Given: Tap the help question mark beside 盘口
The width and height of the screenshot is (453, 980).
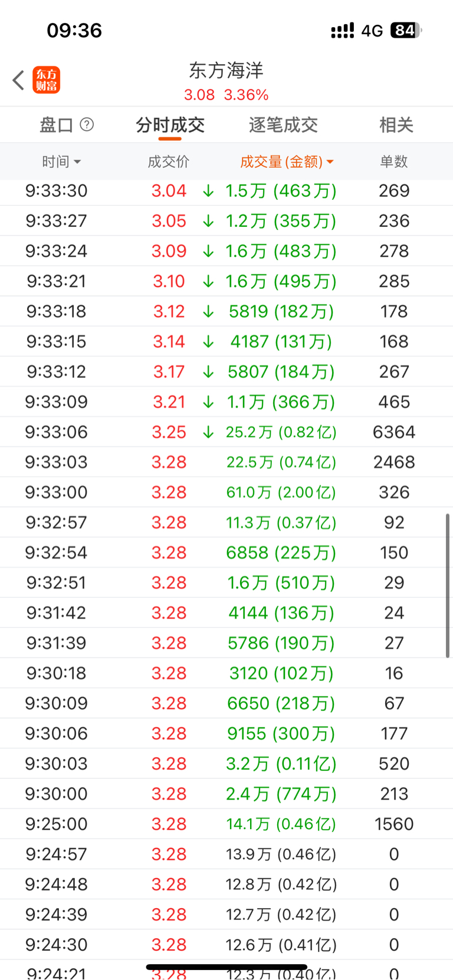Looking at the screenshot, I should (87, 124).
